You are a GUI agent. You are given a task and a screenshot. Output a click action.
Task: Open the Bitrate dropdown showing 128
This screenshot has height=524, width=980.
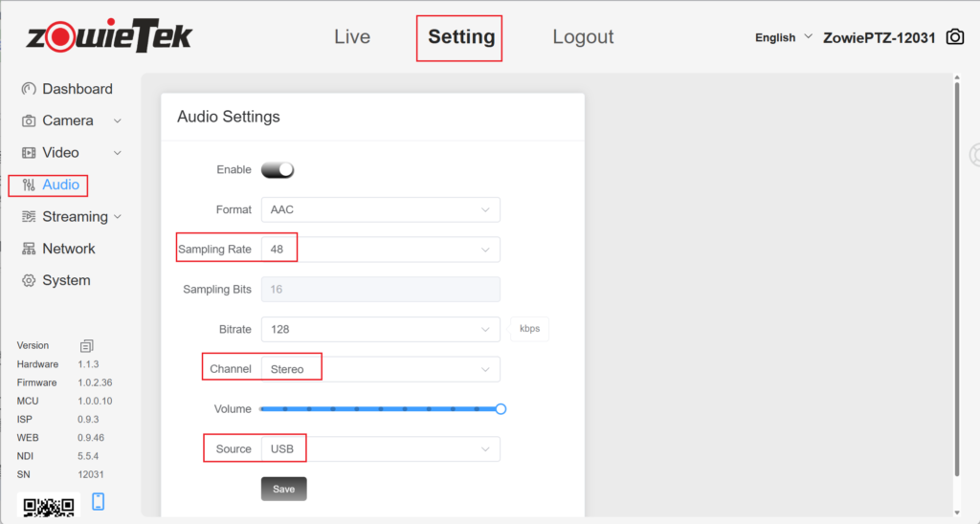380,329
